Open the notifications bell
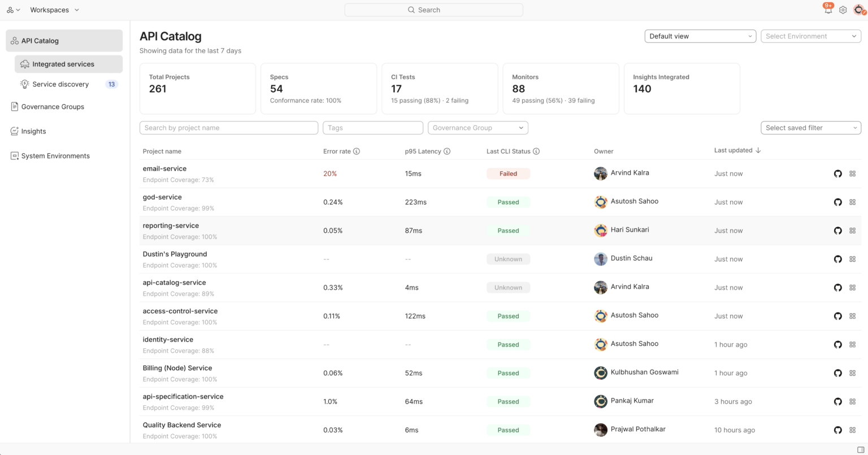The image size is (868, 455). 828,10
